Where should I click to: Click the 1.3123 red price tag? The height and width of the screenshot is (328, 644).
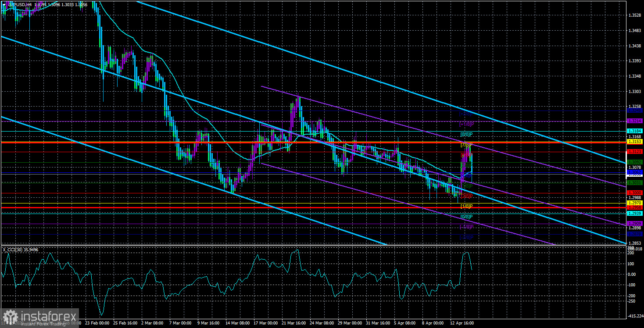[x=635, y=152]
